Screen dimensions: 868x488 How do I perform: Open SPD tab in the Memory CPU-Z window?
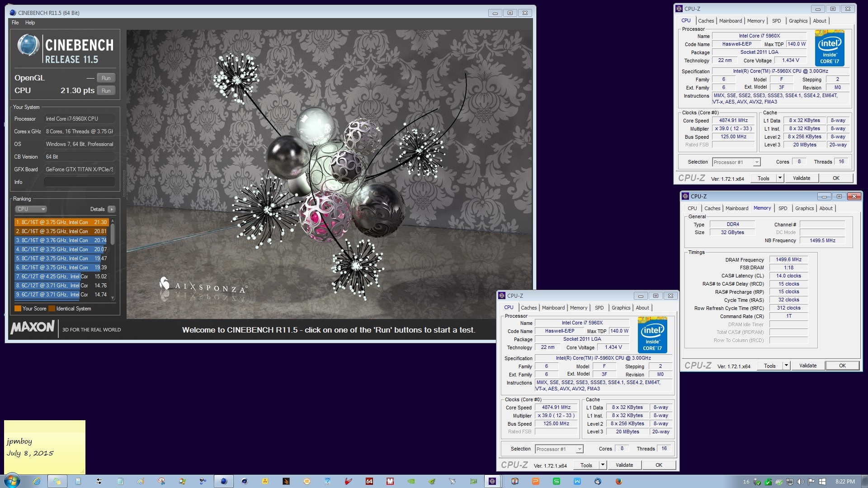point(783,208)
